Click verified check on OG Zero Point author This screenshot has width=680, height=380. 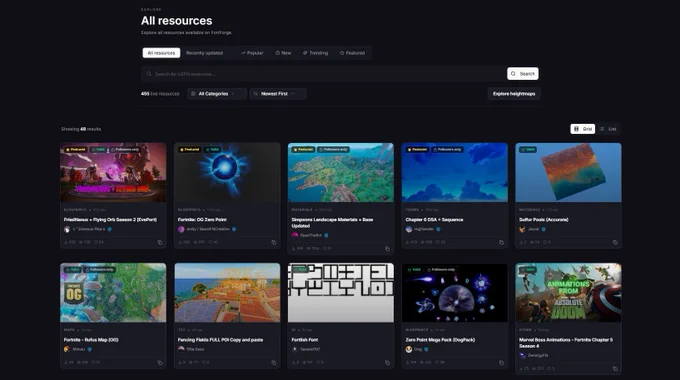coord(234,229)
